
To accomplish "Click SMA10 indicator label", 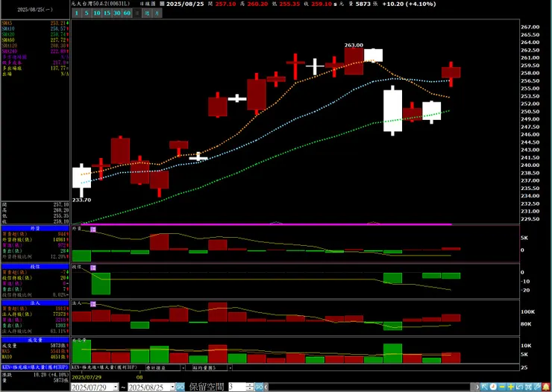I will click(x=8, y=28).
